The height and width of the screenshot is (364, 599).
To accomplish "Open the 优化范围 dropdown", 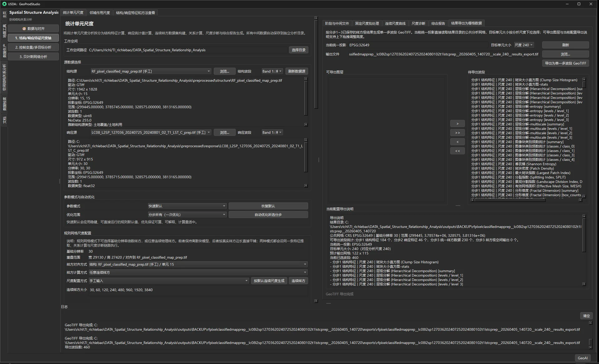I will tap(187, 215).
